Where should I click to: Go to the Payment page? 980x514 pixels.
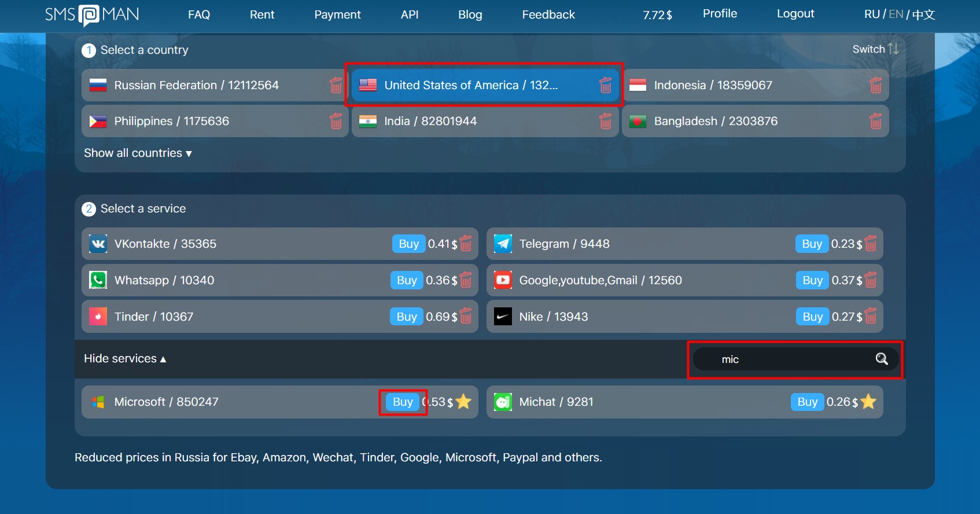[337, 14]
